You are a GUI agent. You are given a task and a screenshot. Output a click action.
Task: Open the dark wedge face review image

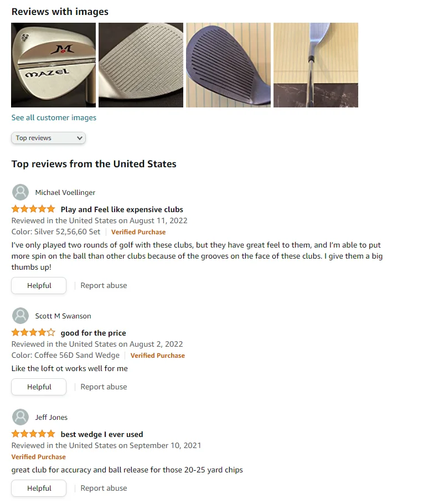pyautogui.click(x=228, y=65)
